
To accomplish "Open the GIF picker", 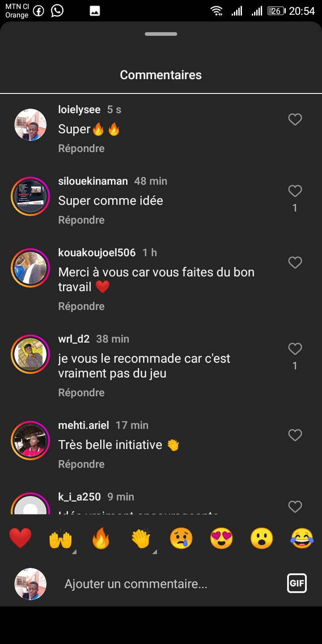I will [297, 583].
